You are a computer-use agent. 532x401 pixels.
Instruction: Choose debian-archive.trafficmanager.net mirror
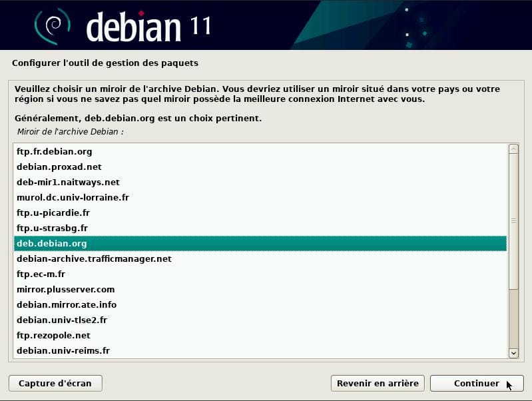coord(260,258)
